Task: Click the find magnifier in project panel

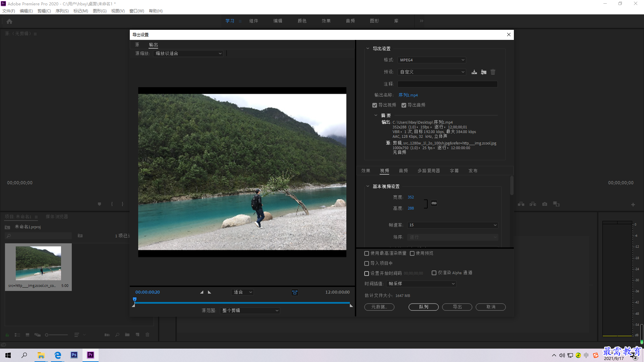Action: pyautogui.click(x=117, y=335)
